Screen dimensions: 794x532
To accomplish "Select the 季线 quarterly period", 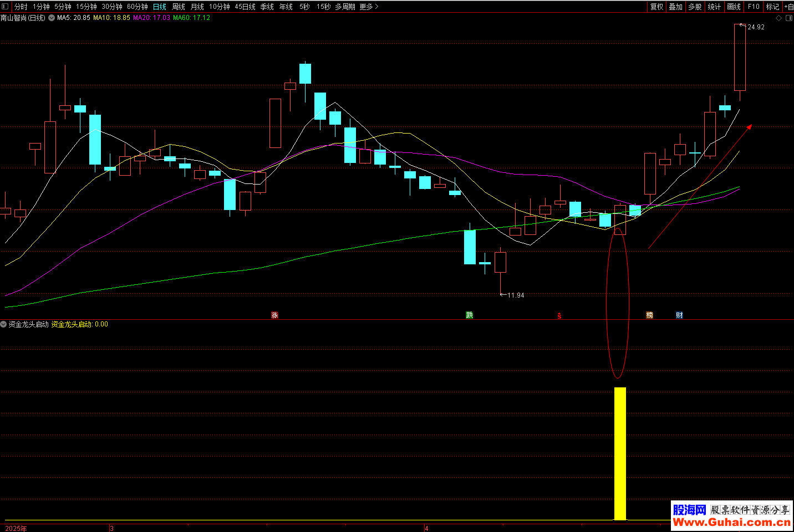I will [x=267, y=7].
